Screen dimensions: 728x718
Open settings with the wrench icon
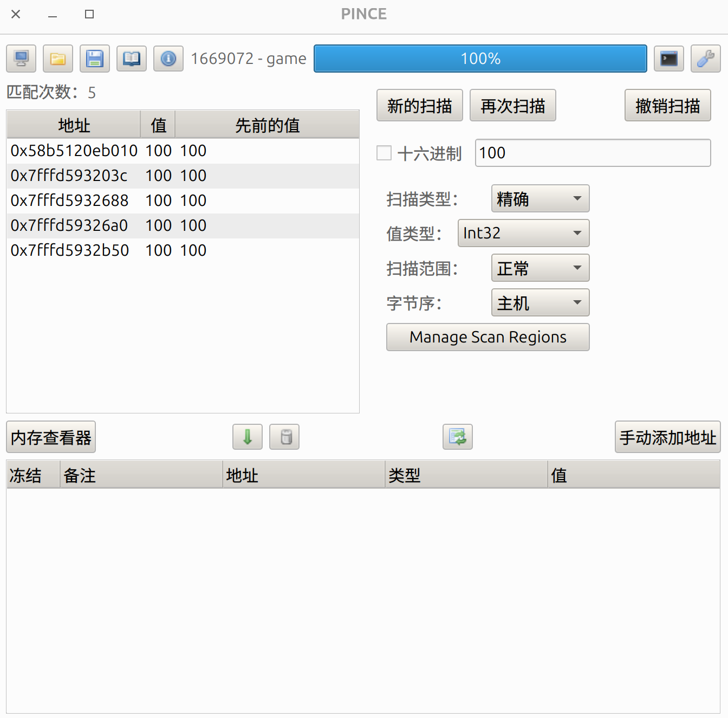[706, 59]
